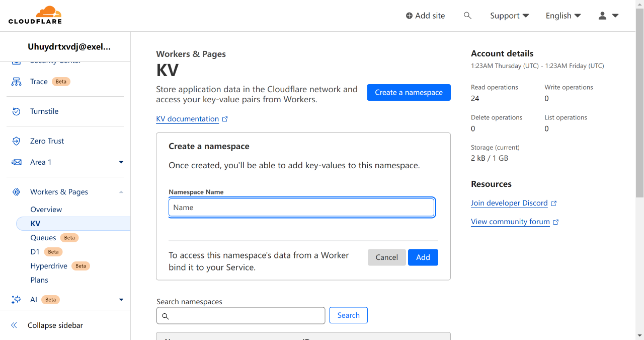Open the English language dropdown
This screenshot has height=340, width=644.
[563, 16]
